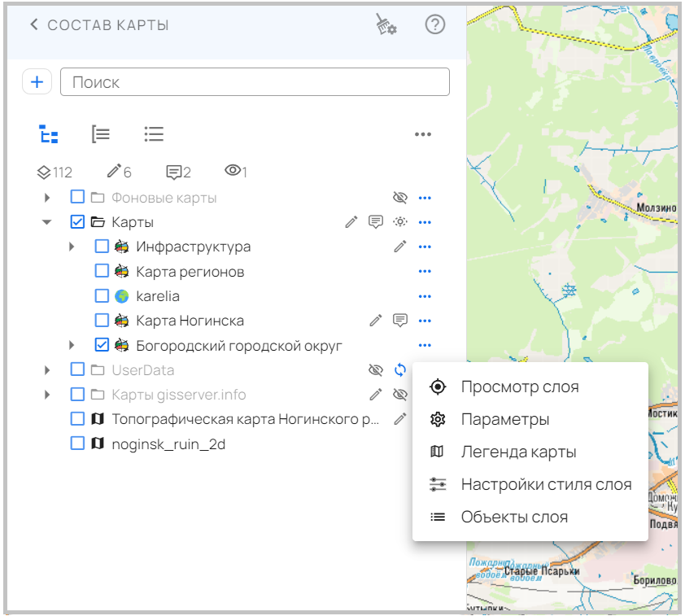
Task: Select Просмотр слоя in context menu
Action: [x=519, y=387]
